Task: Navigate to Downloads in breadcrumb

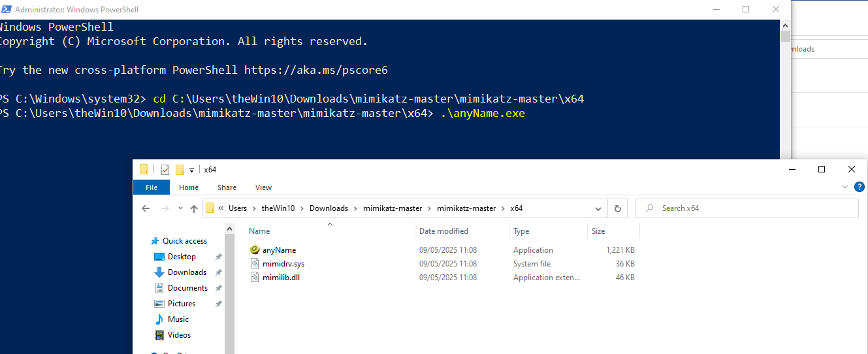Action: coord(329,208)
